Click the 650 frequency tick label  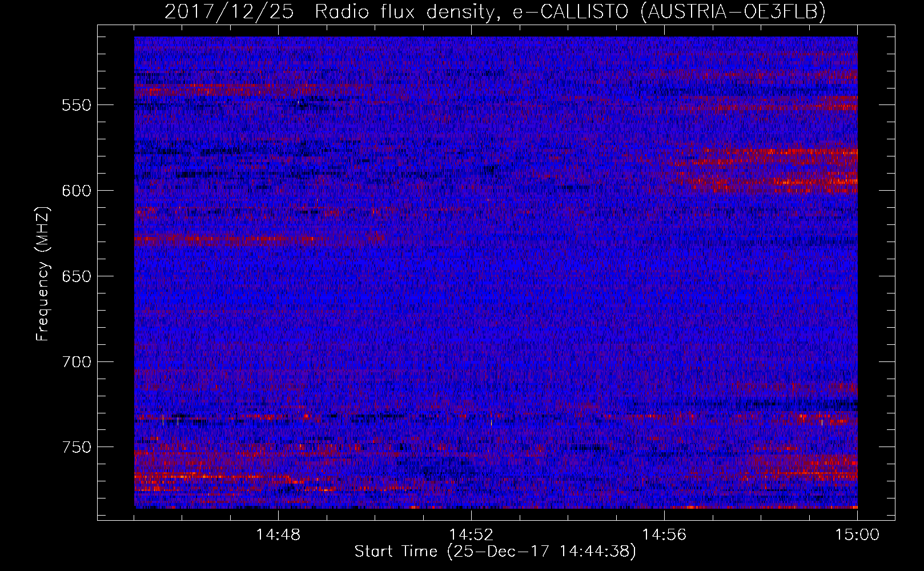pos(76,276)
